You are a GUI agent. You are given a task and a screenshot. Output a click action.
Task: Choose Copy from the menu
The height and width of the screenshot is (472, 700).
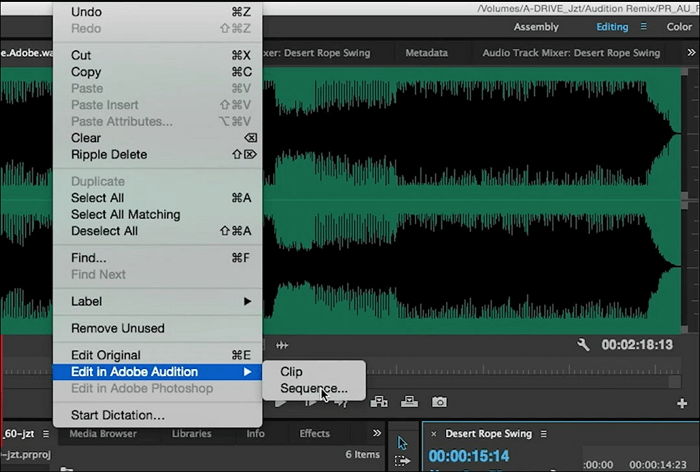tap(158, 72)
